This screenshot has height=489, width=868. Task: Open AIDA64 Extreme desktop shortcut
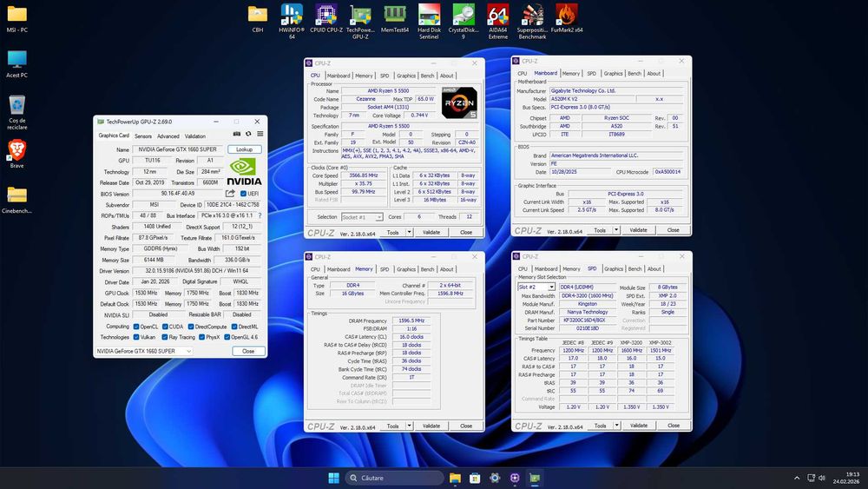[497, 21]
